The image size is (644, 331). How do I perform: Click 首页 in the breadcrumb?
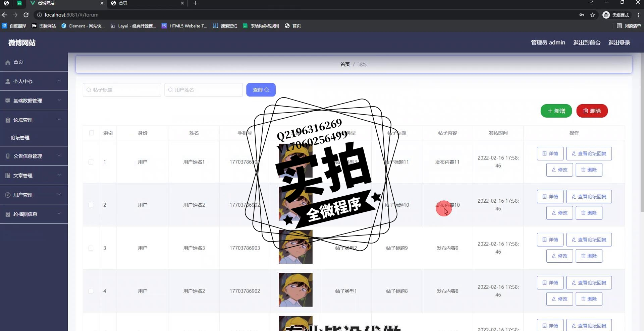point(345,64)
